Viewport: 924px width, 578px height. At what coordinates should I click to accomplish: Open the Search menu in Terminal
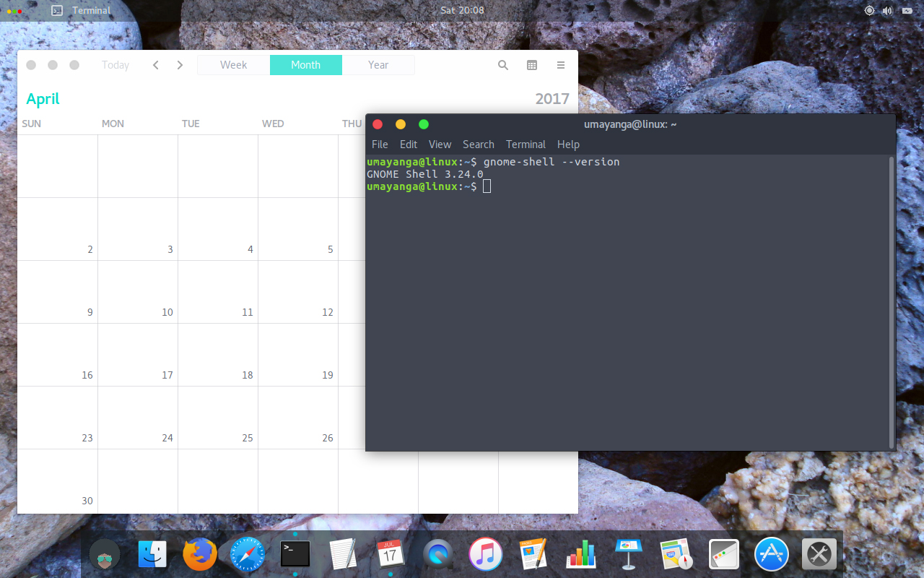click(479, 144)
